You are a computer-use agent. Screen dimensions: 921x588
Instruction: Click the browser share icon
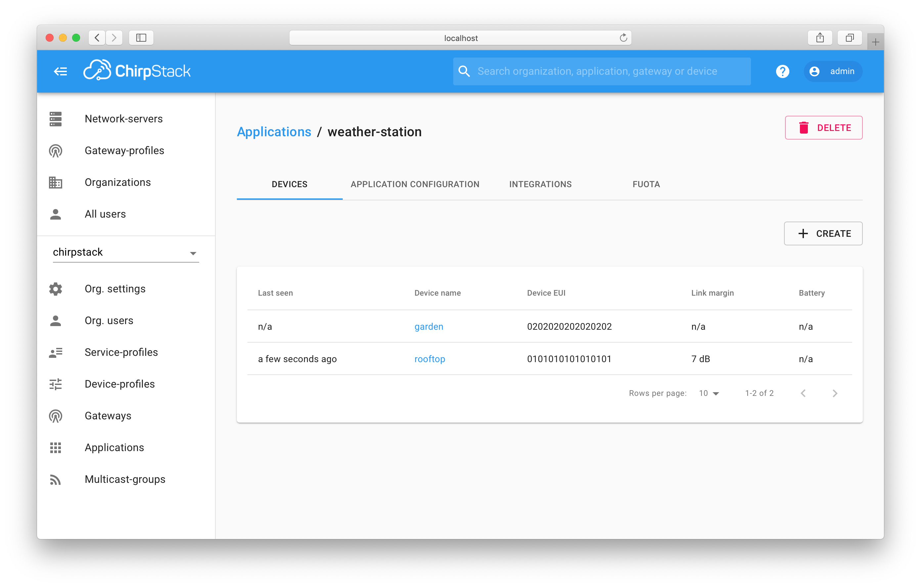point(820,37)
